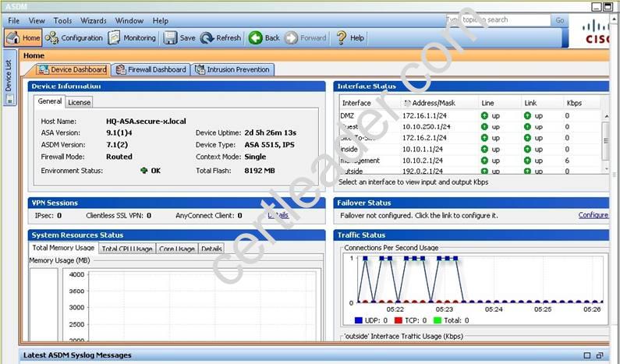This screenshot has width=620, height=364.
Task: Click the inside Line status up icon
Action: click(484, 150)
